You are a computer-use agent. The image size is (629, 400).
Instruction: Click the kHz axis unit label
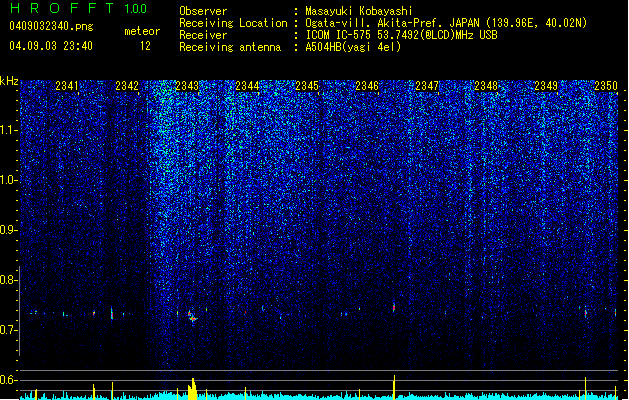click(x=9, y=81)
